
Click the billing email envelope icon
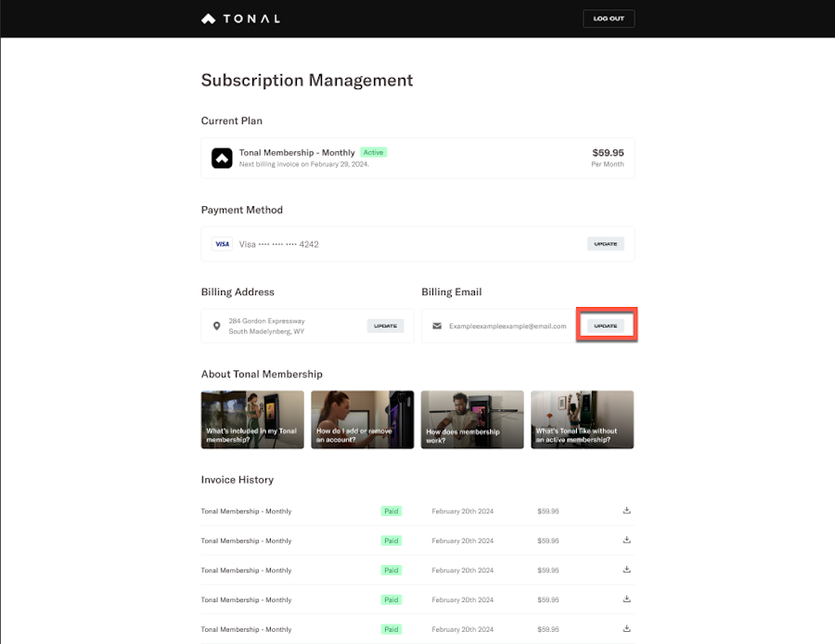point(437,326)
